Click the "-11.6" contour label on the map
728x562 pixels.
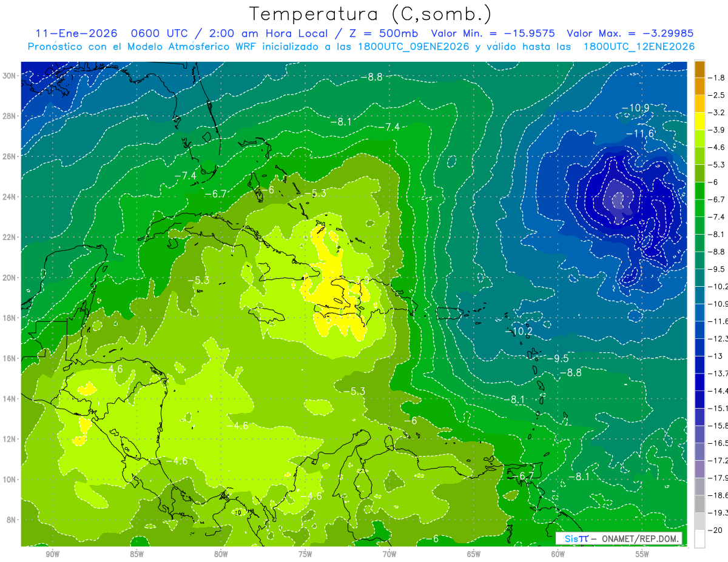[639, 133]
